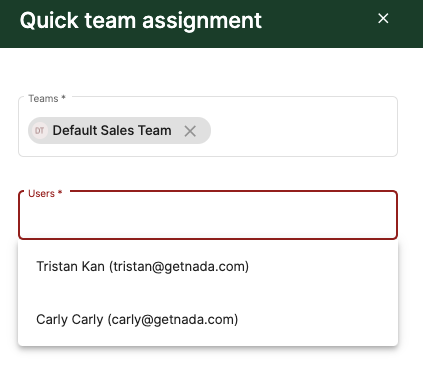This screenshot has height=365, width=423.
Task: Focus the Teams selection field
Action: tap(208, 127)
